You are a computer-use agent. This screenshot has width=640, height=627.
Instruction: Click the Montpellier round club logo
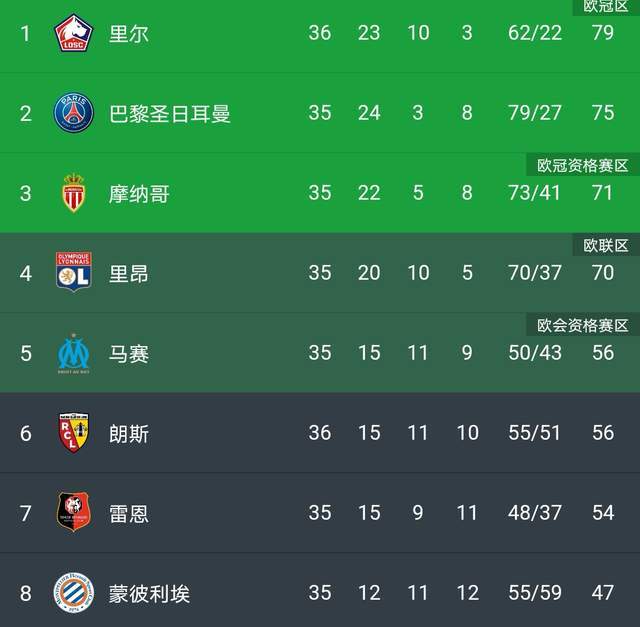(73, 592)
